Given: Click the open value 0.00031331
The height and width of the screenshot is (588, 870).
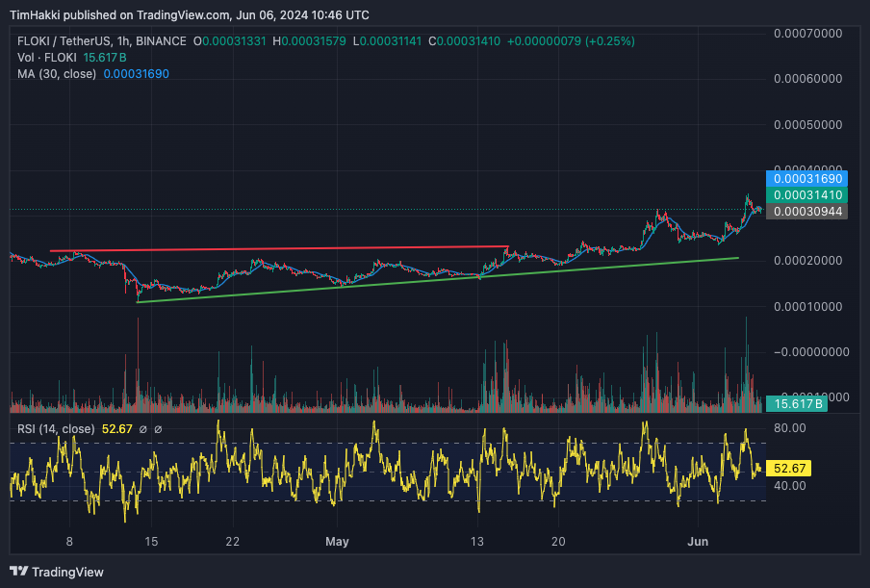Looking at the screenshot, I should click(234, 41).
